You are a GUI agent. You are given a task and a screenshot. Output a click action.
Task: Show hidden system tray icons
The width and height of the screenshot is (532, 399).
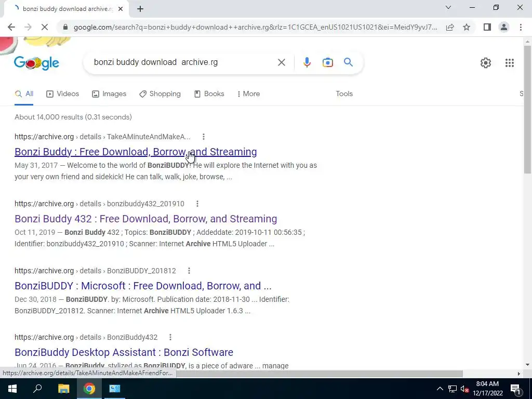click(x=440, y=389)
